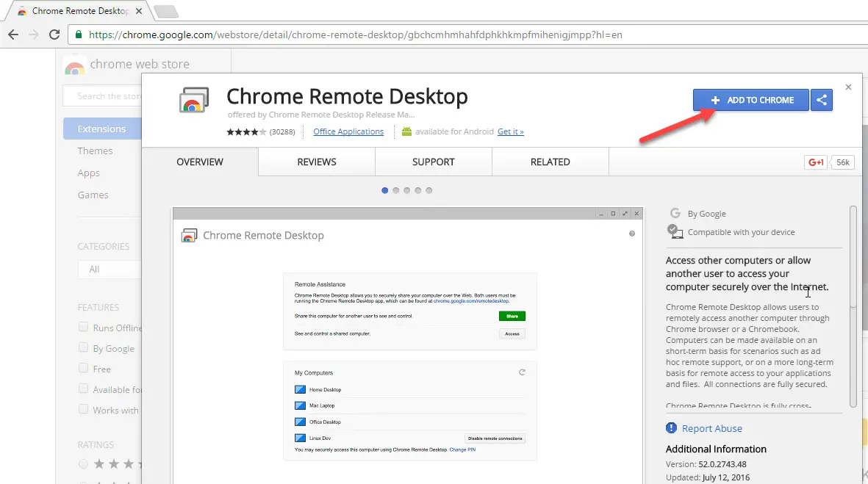Click the 'offered by Chrome Remote Desktop' text
The width and height of the screenshot is (868, 484).
tap(321, 115)
